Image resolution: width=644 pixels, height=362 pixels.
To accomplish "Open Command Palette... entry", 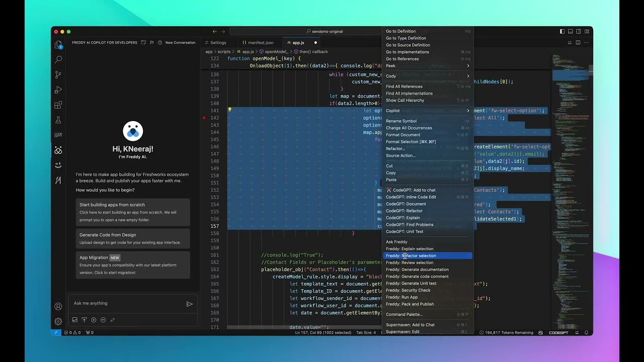I will 428,315.
